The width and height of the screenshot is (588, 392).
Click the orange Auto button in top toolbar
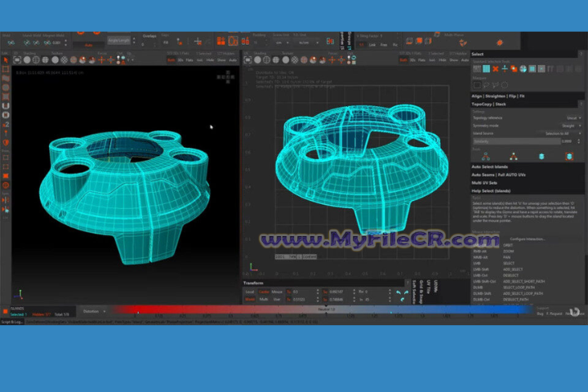tap(88, 45)
